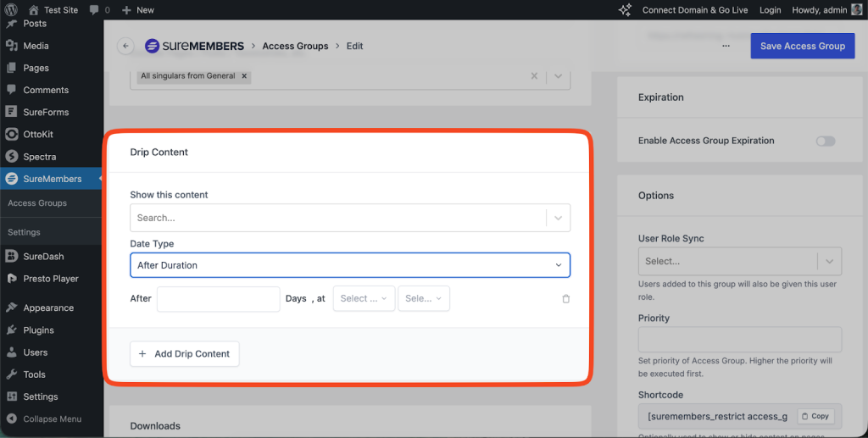Click the admin avatar thumbnail

[857, 10]
